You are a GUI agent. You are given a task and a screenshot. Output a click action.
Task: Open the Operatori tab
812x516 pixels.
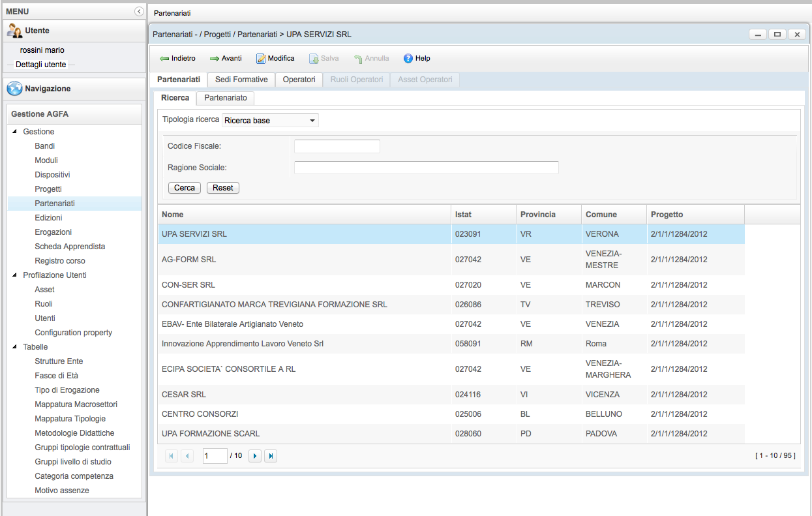[x=299, y=80]
